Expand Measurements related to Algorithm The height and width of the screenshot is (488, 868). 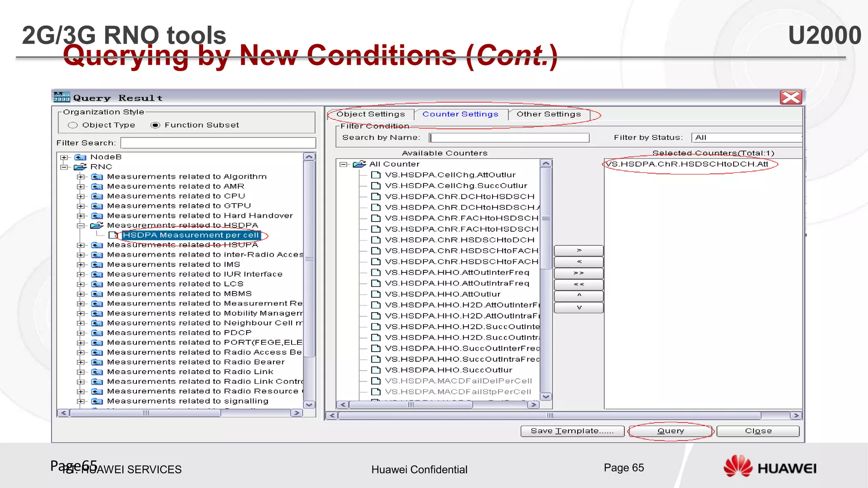click(x=81, y=177)
